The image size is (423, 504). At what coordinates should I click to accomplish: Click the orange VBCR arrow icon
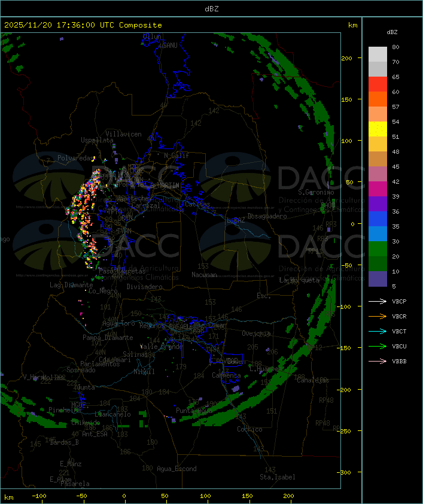(378, 316)
